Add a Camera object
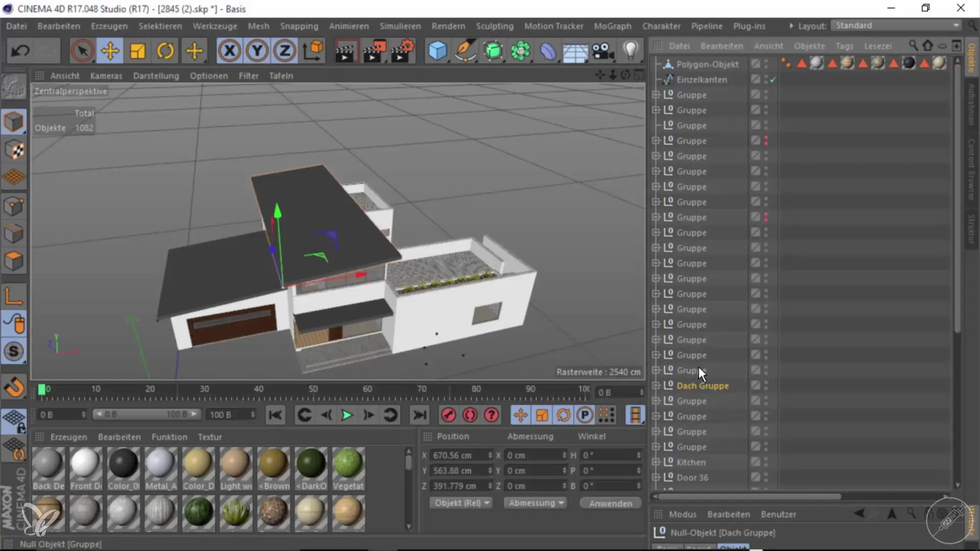 (603, 51)
